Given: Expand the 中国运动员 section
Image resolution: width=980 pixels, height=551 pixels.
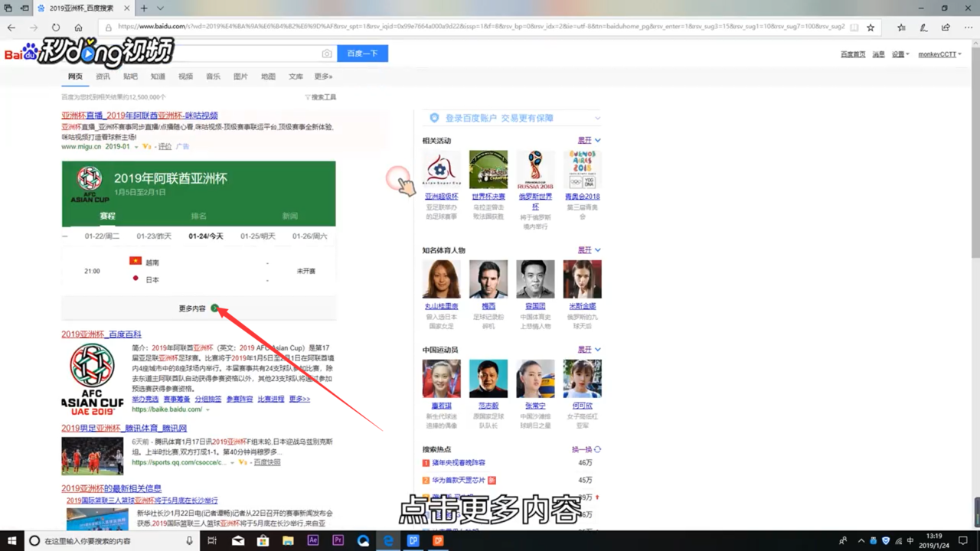Looking at the screenshot, I should click(x=589, y=350).
